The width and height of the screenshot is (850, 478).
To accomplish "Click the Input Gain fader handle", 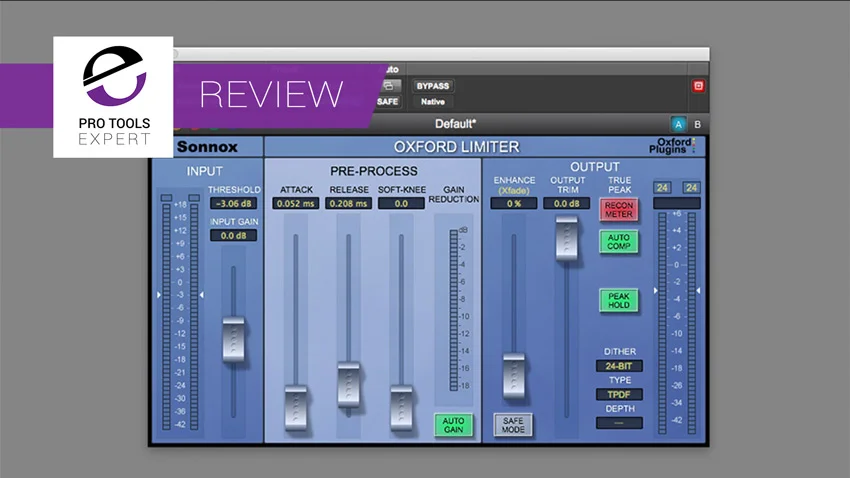I will coord(234,339).
